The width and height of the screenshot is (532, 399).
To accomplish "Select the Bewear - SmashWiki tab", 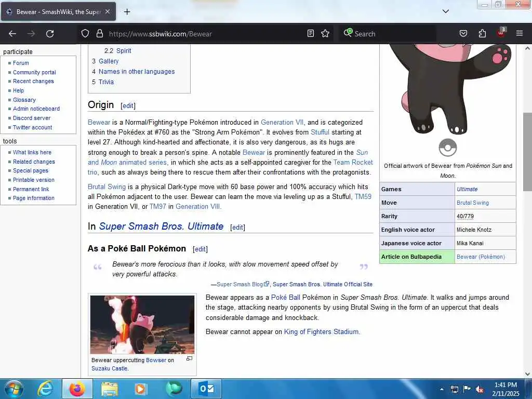I will click(58, 11).
